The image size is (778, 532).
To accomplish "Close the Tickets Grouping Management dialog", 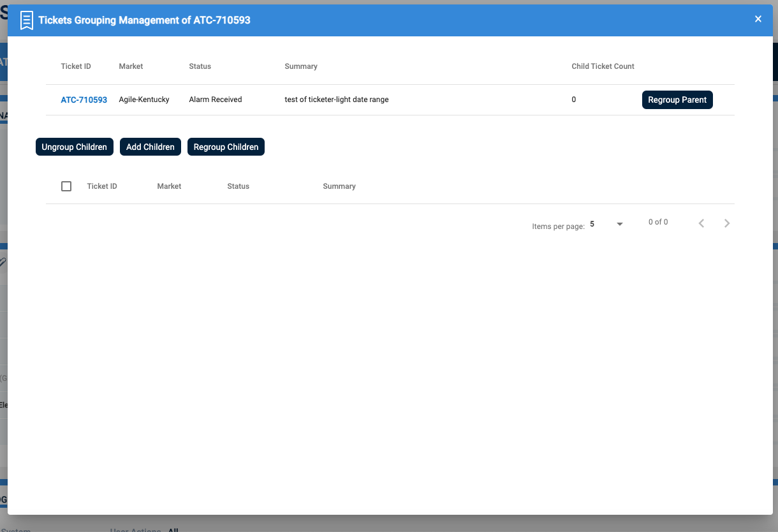I will pyautogui.click(x=758, y=19).
